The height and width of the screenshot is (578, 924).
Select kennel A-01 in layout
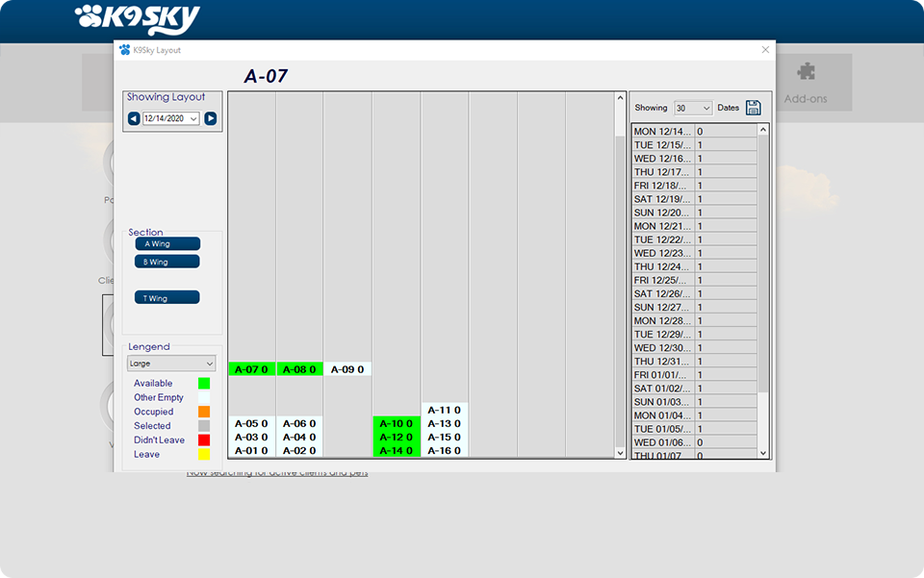click(251, 450)
